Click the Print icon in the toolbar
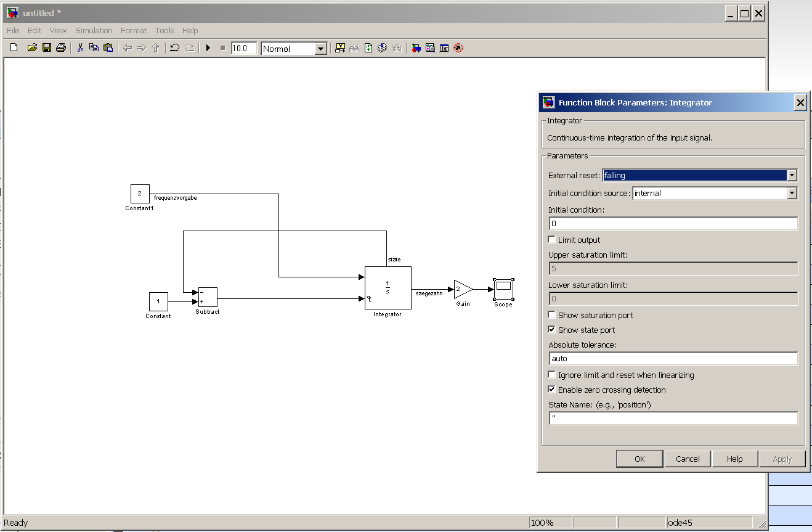The height and width of the screenshot is (532, 812). pos(60,48)
